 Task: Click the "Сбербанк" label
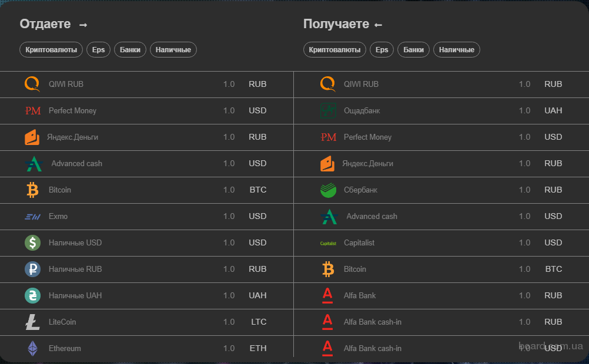pos(360,190)
